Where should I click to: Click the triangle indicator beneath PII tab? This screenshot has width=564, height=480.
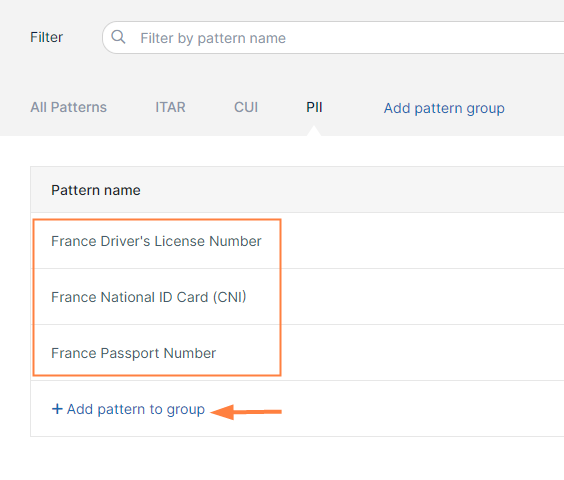[314, 131]
